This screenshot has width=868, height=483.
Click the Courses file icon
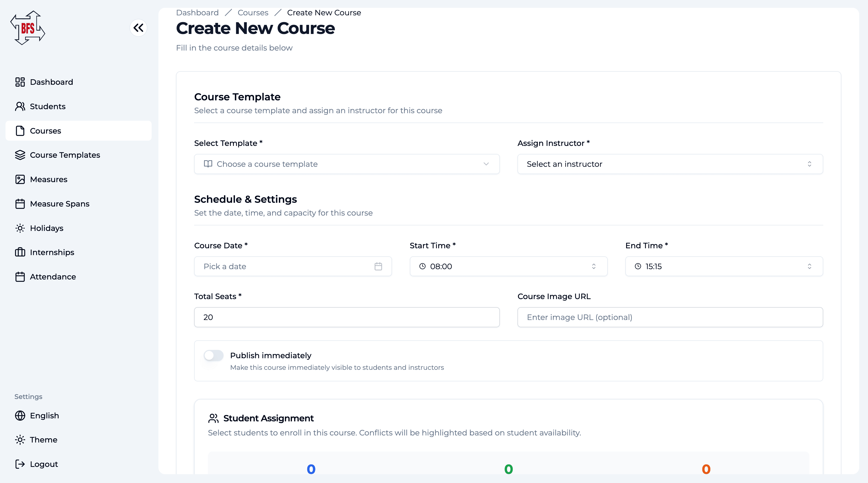coord(20,131)
